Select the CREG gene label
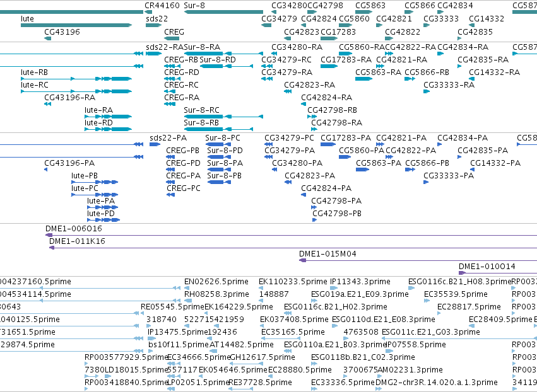The width and height of the screenshot is (537, 392). [174, 32]
